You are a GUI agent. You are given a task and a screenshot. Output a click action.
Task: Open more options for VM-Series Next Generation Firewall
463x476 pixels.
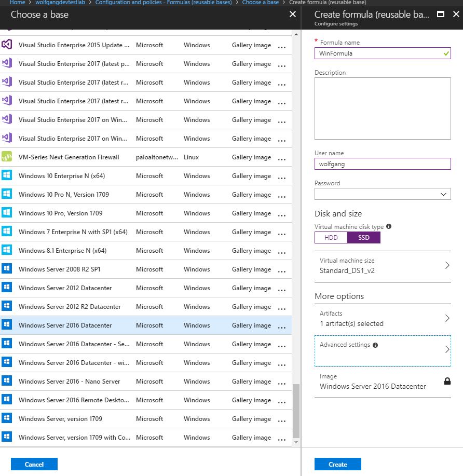pos(282,159)
